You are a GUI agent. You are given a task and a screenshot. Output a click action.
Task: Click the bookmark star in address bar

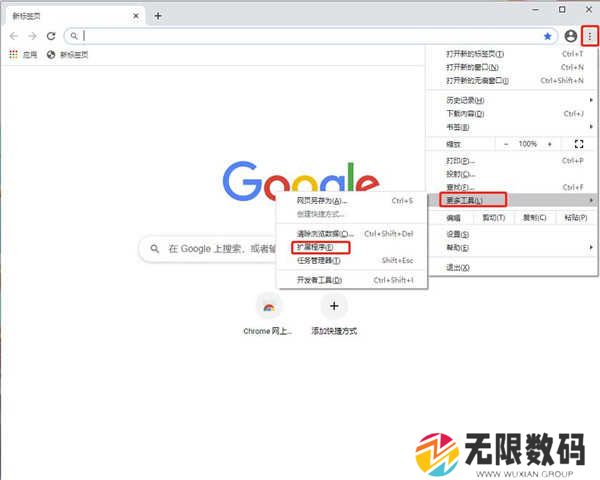tap(548, 36)
